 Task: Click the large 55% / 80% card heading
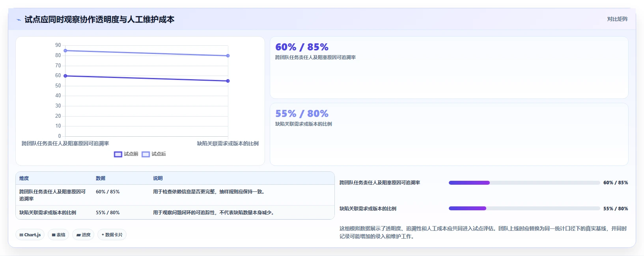click(x=302, y=114)
